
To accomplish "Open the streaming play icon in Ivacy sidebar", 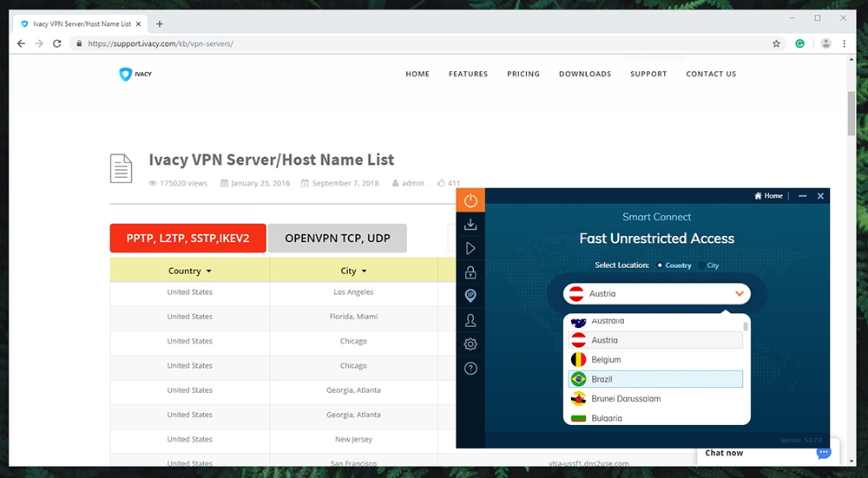I will (x=470, y=248).
